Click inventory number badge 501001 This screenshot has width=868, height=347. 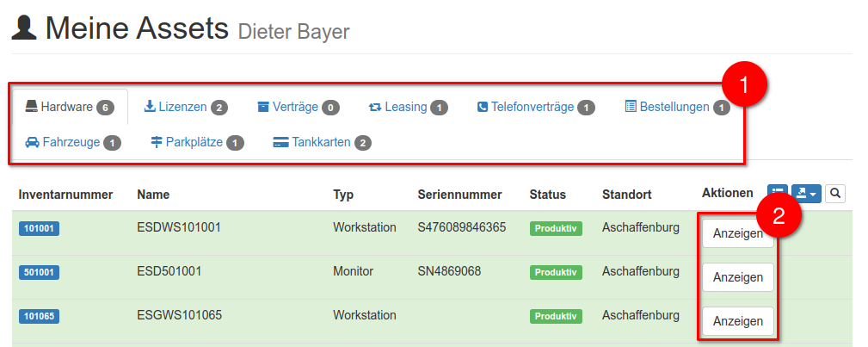tap(39, 272)
